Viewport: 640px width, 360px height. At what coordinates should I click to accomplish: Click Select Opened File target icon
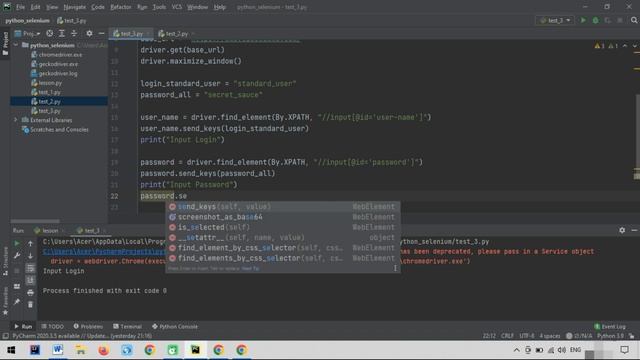(x=49, y=33)
